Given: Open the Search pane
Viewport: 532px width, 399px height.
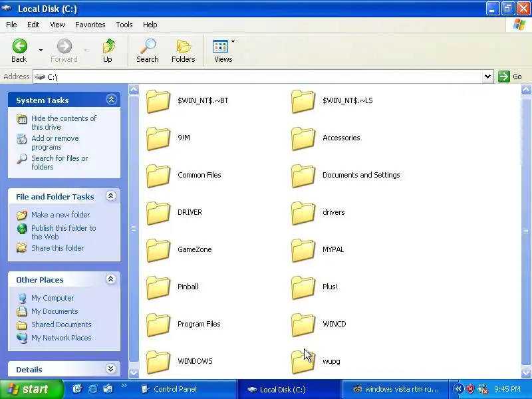Looking at the screenshot, I should tap(148, 51).
